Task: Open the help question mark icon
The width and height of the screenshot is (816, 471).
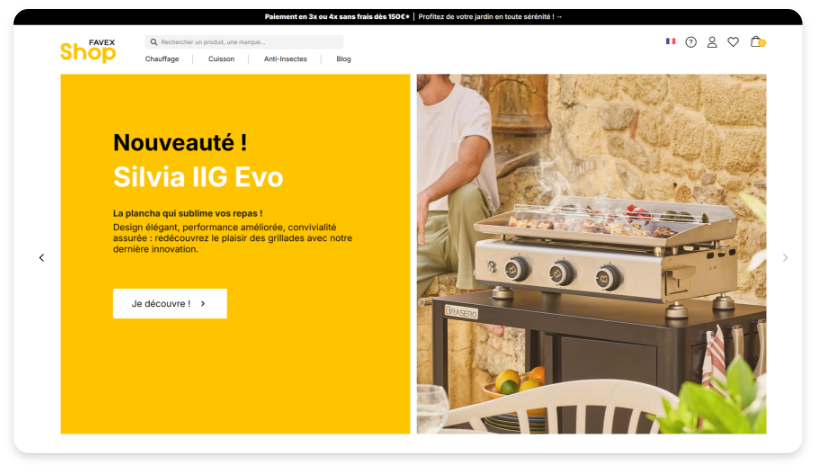Action: point(691,42)
